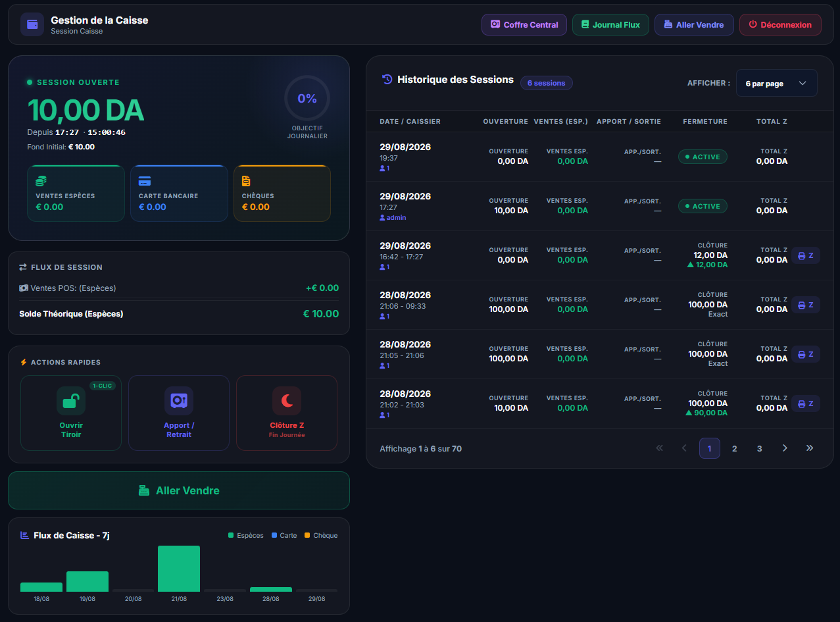Go to the previous page of sessions
The width and height of the screenshot is (840, 622).
tap(684, 448)
